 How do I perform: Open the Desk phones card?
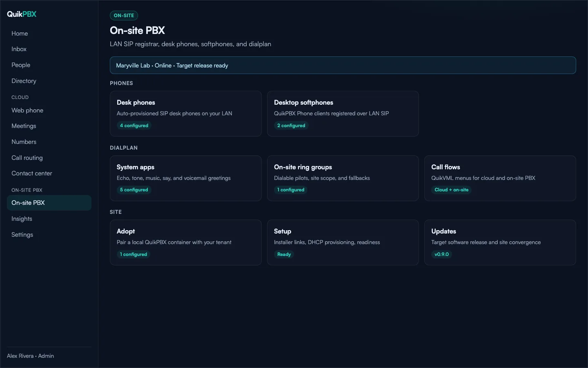coord(186,114)
